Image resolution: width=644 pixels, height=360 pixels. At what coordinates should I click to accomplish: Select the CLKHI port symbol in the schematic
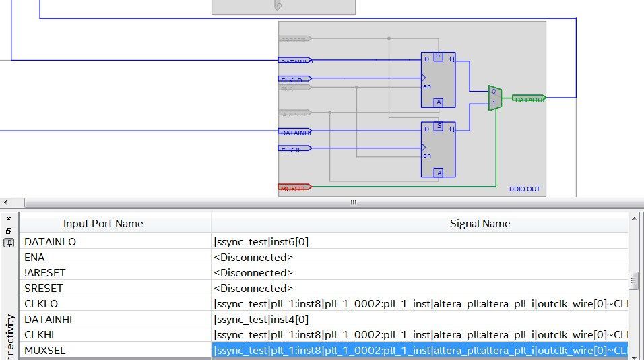pyautogui.click(x=295, y=148)
